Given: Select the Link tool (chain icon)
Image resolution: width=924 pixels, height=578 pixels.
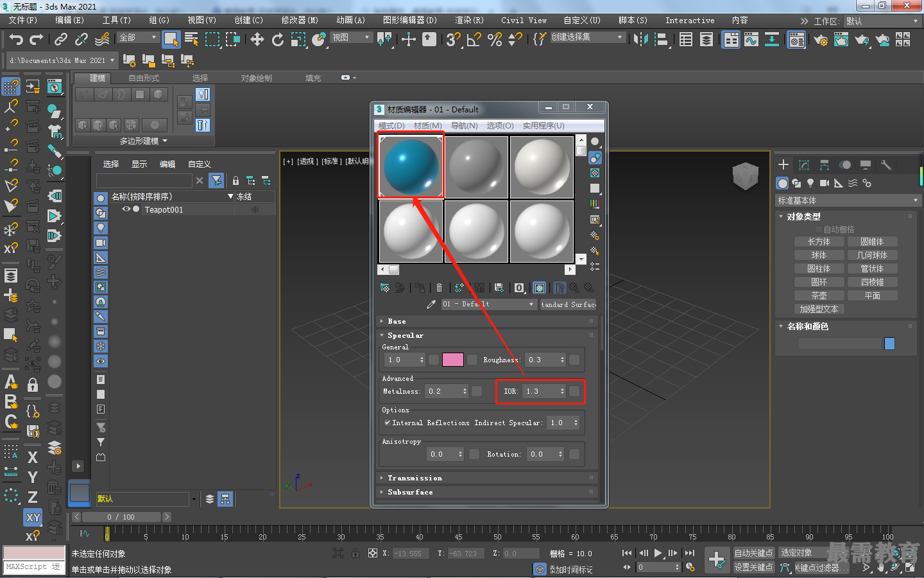Looking at the screenshot, I should tap(61, 40).
